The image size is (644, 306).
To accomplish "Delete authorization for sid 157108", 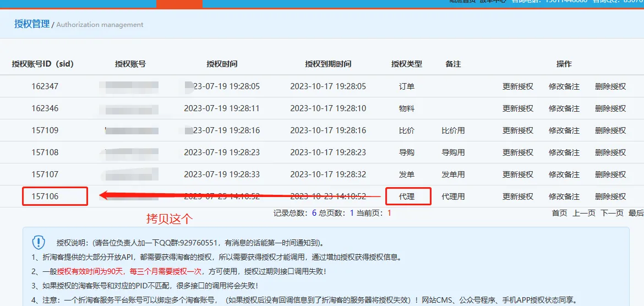I will (x=610, y=152).
